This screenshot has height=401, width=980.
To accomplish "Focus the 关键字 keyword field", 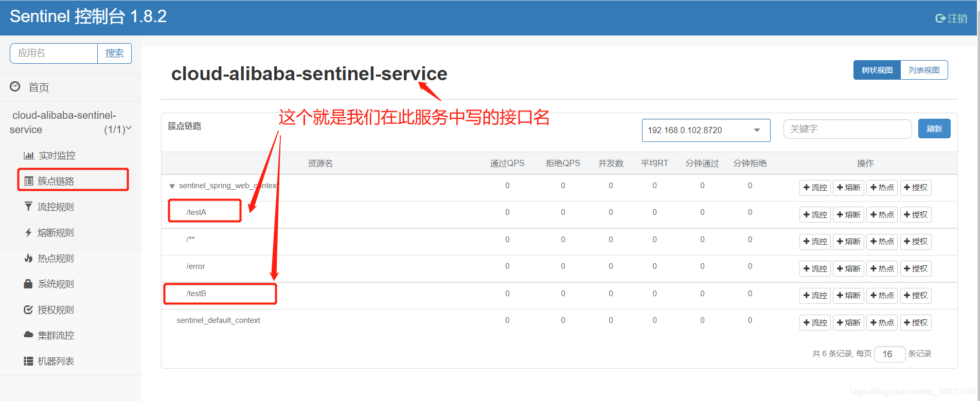I will (x=847, y=129).
